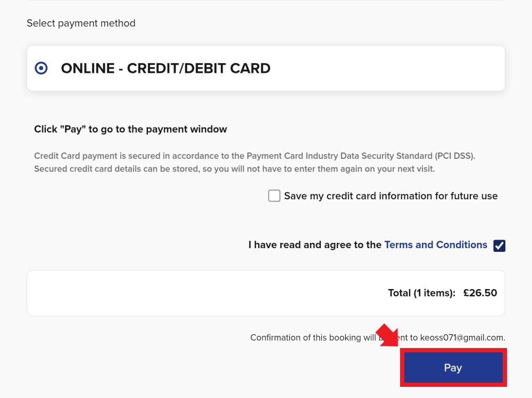Click the 'Click Pay to go' instruction heading

pyautogui.click(x=130, y=129)
